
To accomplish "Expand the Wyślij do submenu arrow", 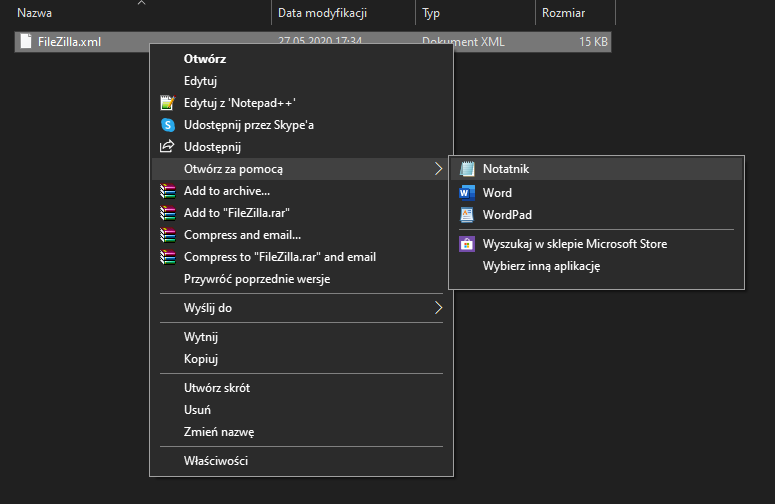I will pos(438,308).
